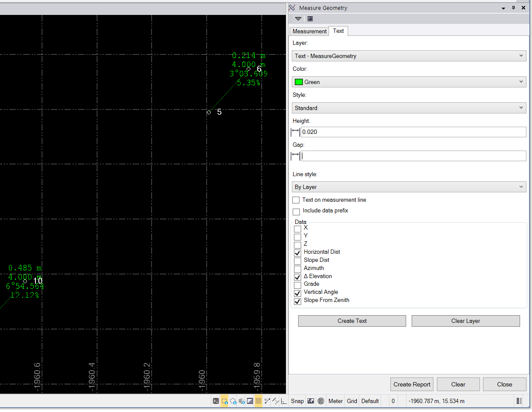The image size is (532, 412).
Task: Open the panel window position dropdown arrow
Action: [x=503, y=8]
